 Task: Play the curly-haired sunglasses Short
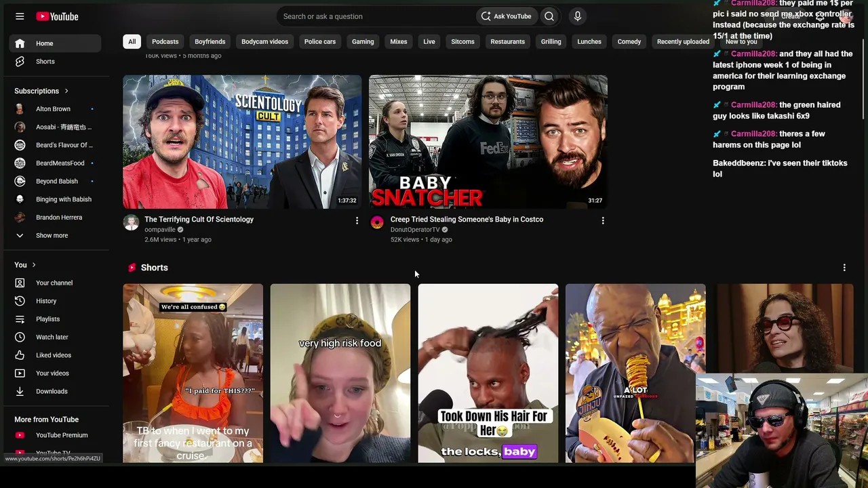(785, 329)
